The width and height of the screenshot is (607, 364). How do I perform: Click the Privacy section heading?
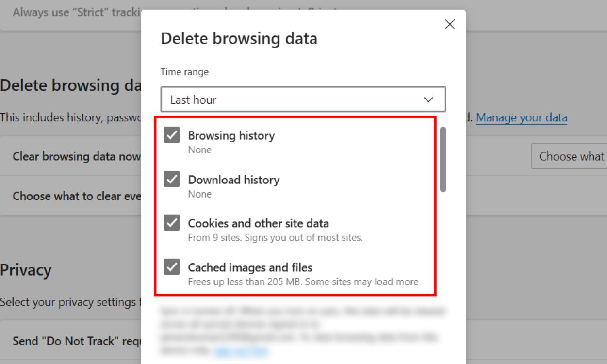26,270
